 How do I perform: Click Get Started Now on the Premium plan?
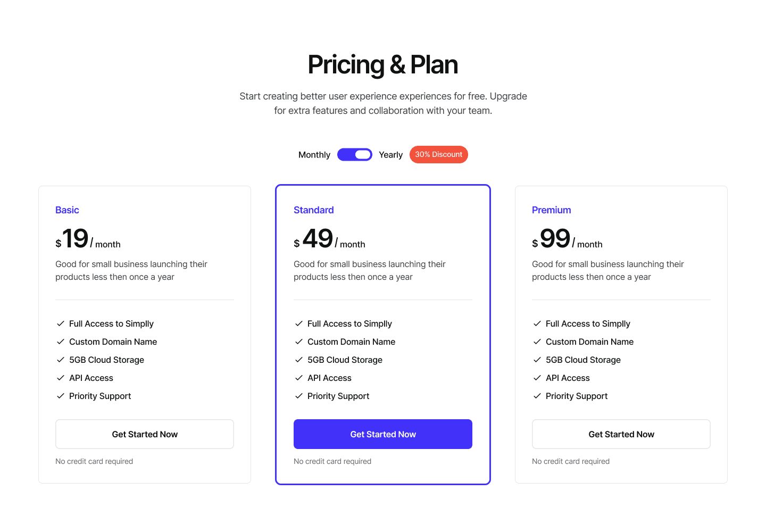[621, 434]
